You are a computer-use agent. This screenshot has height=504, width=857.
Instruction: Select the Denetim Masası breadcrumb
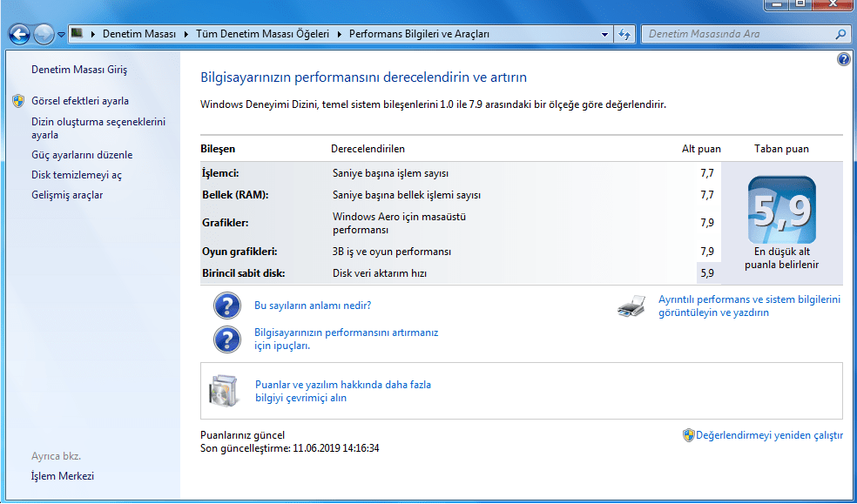point(139,34)
